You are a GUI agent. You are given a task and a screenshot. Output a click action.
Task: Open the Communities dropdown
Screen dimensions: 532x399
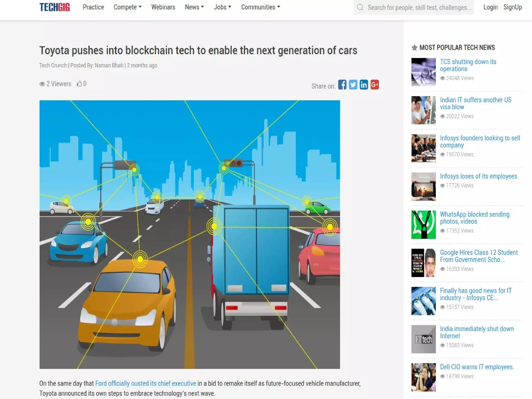[x=261, y=7]
